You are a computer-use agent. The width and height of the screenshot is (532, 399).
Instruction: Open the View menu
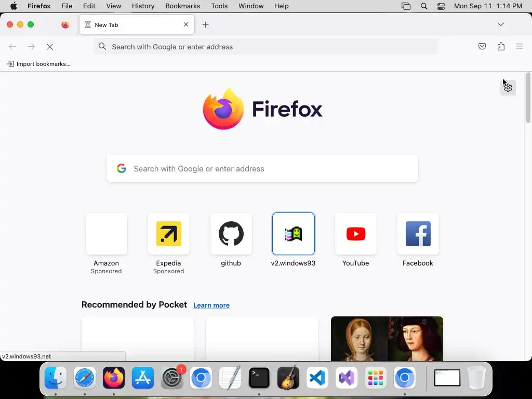pyautogui.click(x=113, y=6)
